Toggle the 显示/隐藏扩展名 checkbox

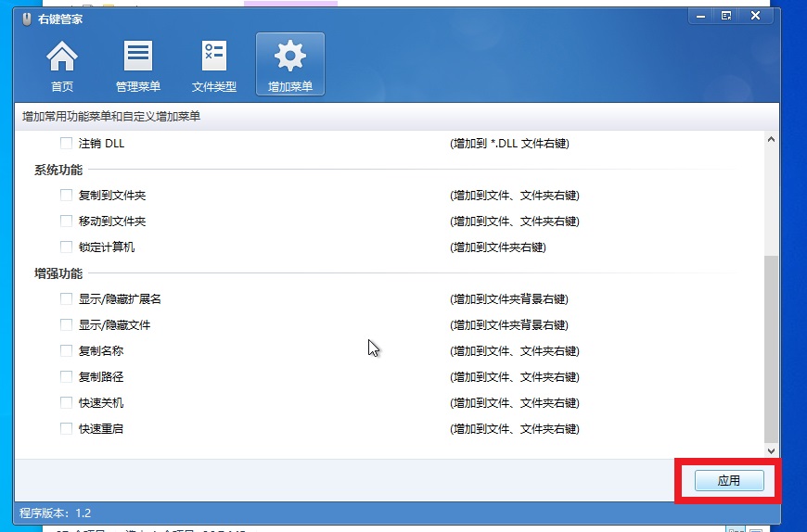tap(66, 299)
